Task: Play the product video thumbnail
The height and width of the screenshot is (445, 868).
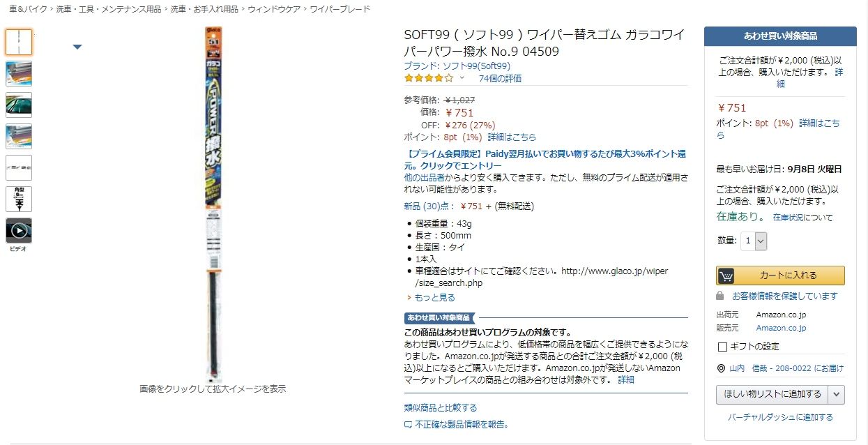Action: [19, 230]
